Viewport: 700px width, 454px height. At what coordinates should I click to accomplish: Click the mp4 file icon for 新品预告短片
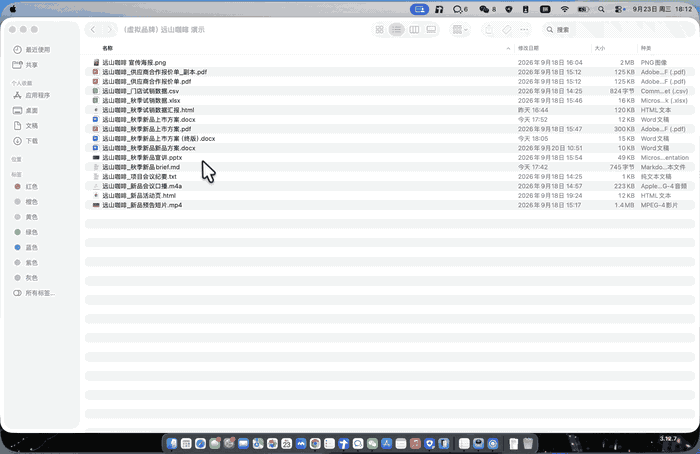click(x=96, y=205)
